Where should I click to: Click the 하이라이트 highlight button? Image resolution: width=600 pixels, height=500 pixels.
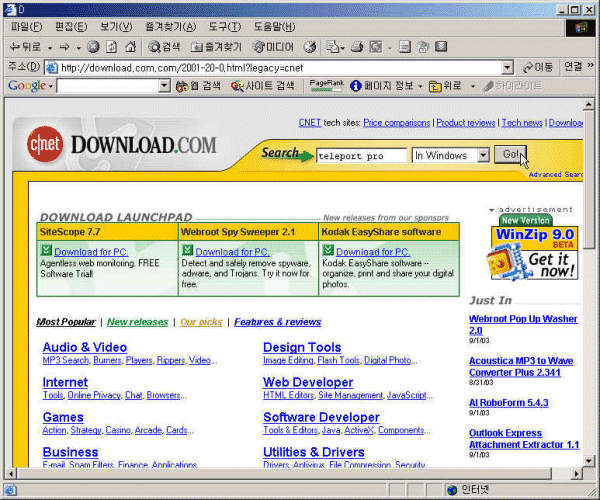coord(512,86)
